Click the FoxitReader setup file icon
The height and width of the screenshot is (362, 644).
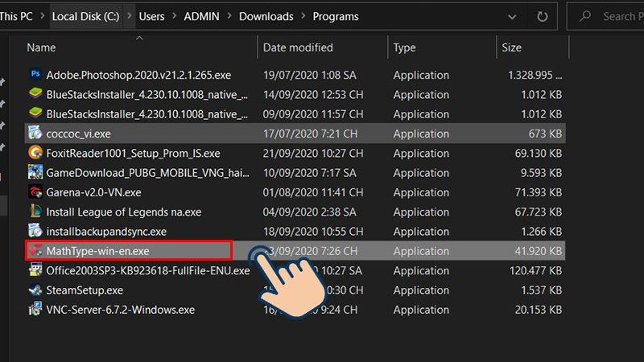(35, 153)
